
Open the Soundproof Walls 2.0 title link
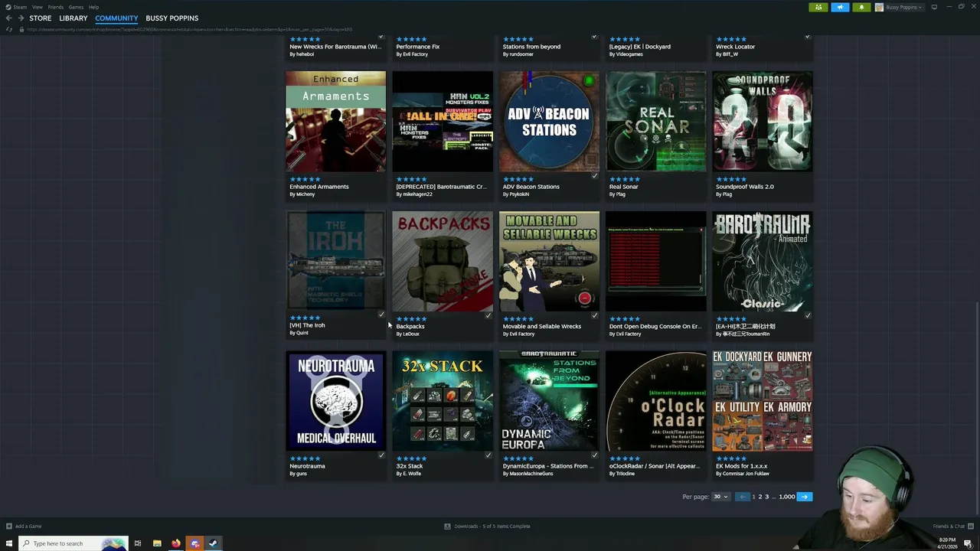[x=745, y=187]
